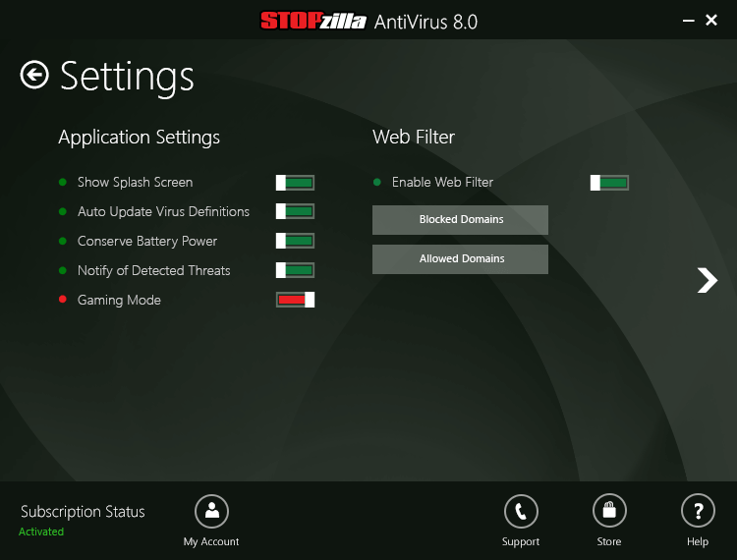Go back using the Settings arrow icon
The height and width of the screenshot is (560, 737).
(x=34, y=75)
